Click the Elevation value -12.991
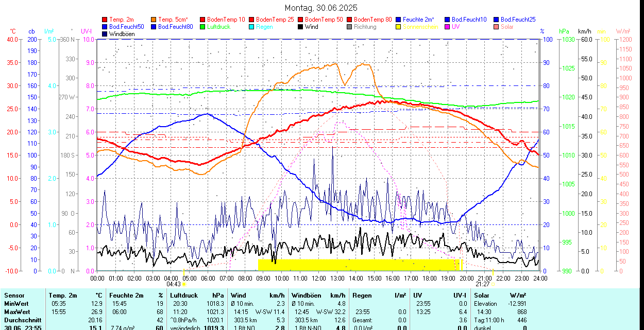The image size is (644, 330). 517,304
